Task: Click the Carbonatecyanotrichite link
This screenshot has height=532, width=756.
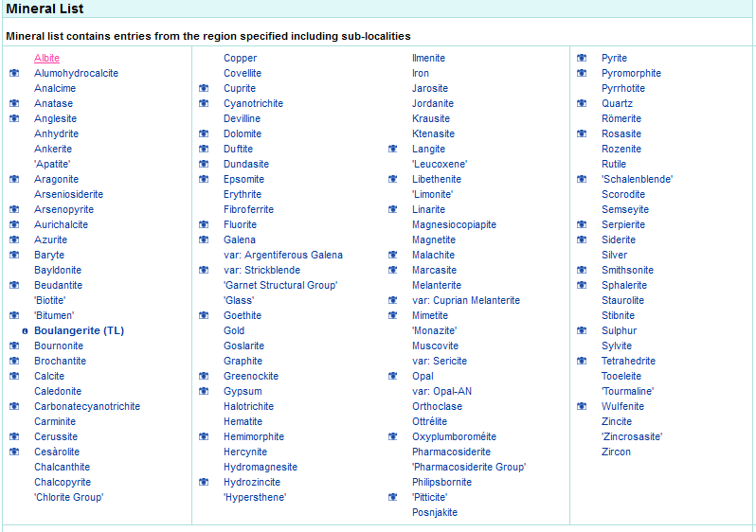Action: (x=87, y=407)
